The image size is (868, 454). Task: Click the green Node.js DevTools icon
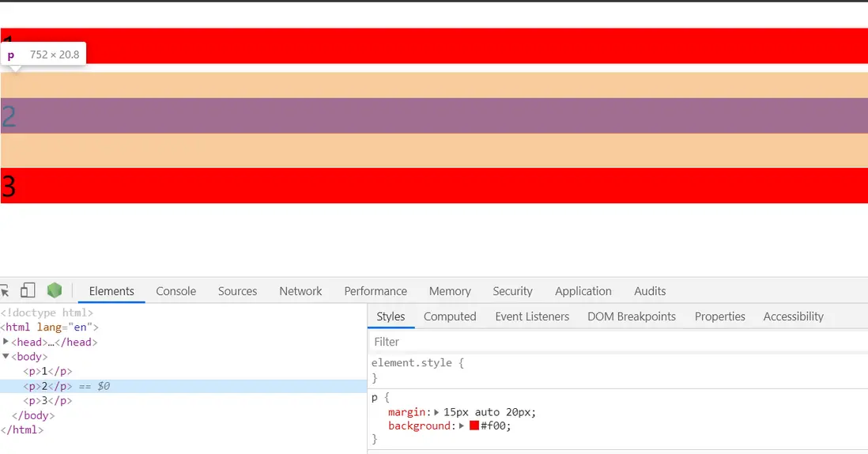point(54,290)
